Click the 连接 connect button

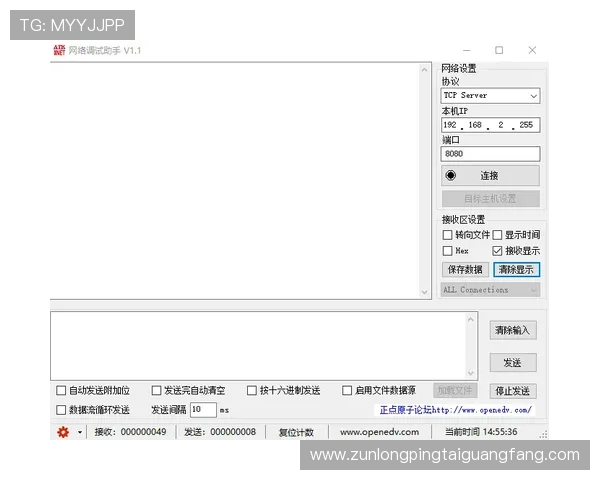click(x=490, y=176)
